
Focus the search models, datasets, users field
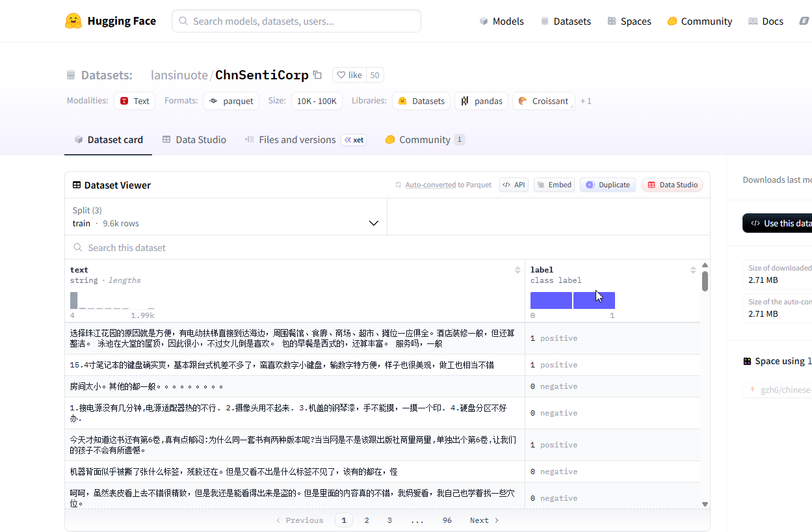tap(296, 21)
